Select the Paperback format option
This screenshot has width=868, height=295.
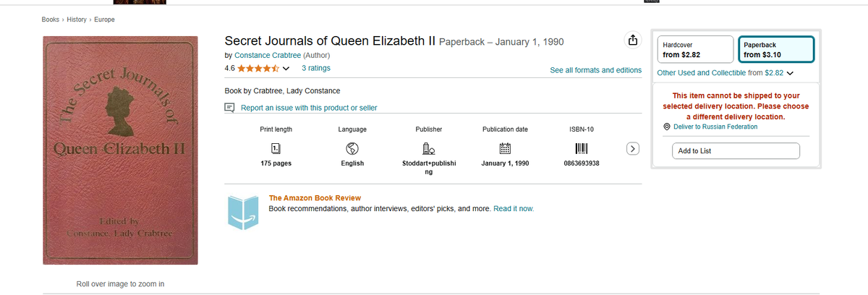click(x=776, y=49)
